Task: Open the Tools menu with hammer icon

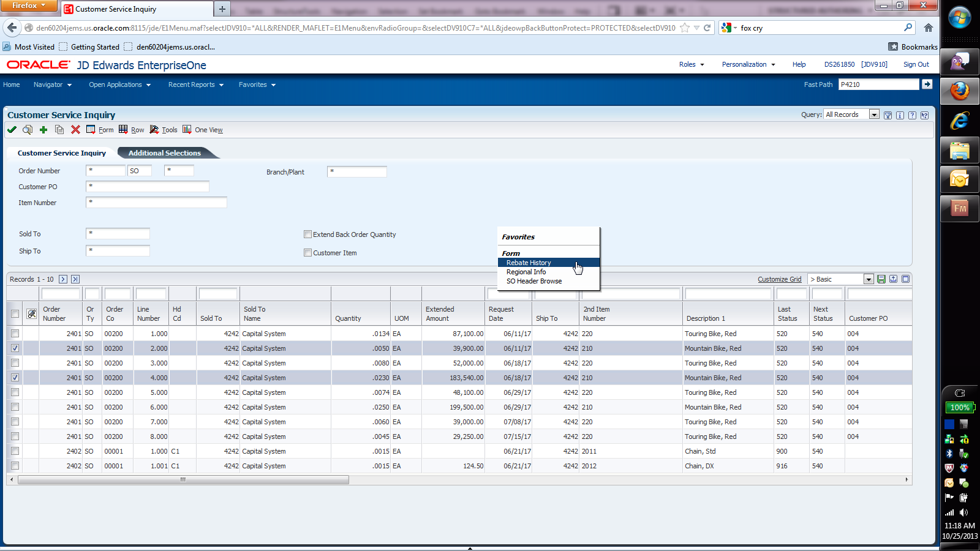Action: coord(164,130)
